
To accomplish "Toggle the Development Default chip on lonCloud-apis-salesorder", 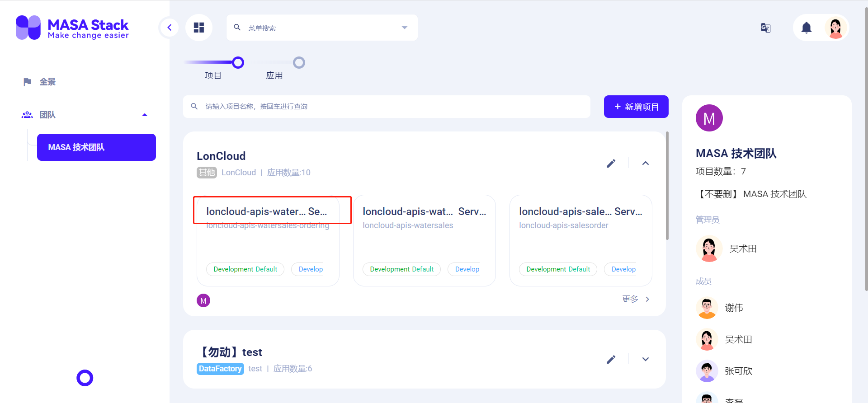I will [x=558, y=269].
